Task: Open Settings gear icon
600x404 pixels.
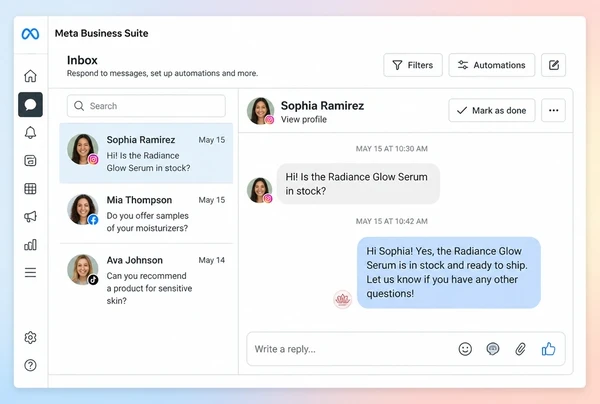Action: coord(30,337)
